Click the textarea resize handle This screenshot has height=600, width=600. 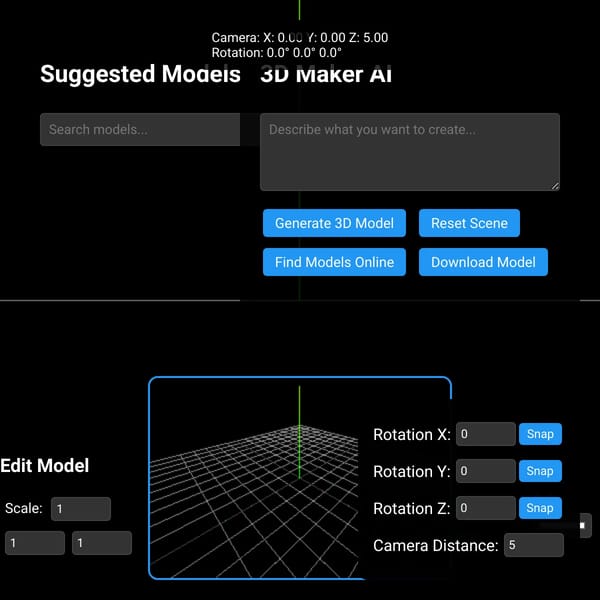point(555,186)
